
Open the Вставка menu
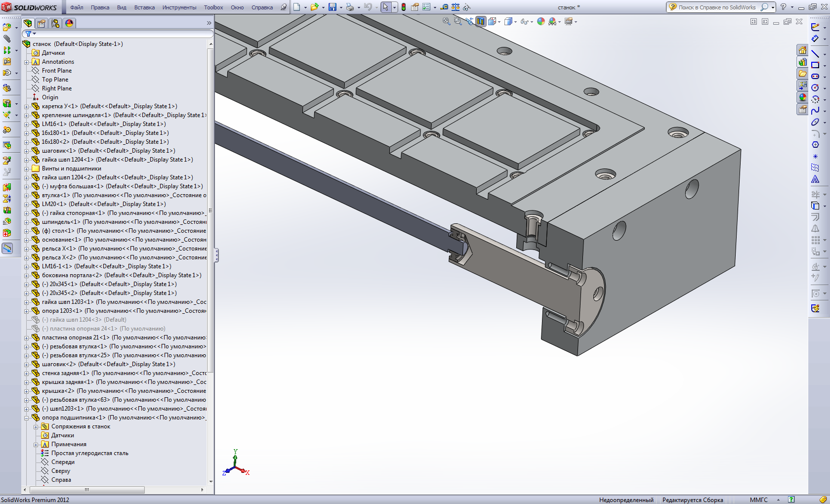pos(144,7)
